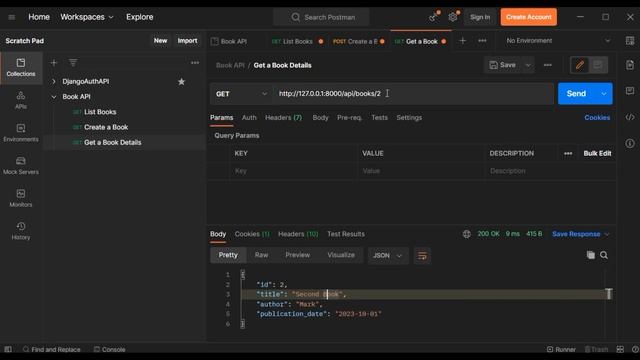Click the Save request button

[x=503, y=65]
